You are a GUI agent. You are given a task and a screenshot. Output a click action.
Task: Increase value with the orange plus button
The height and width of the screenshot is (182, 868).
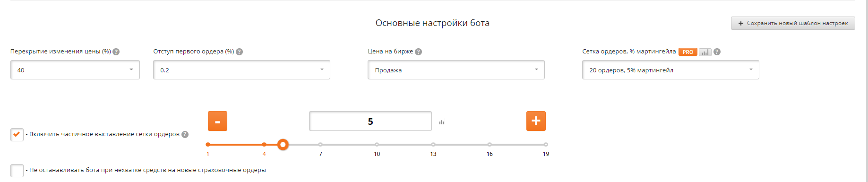click(x=536, y=121)
